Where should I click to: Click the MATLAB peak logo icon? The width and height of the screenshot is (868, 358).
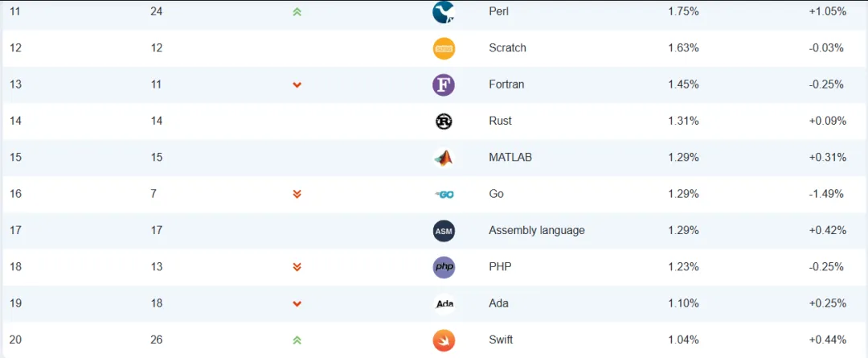[444, 158]
